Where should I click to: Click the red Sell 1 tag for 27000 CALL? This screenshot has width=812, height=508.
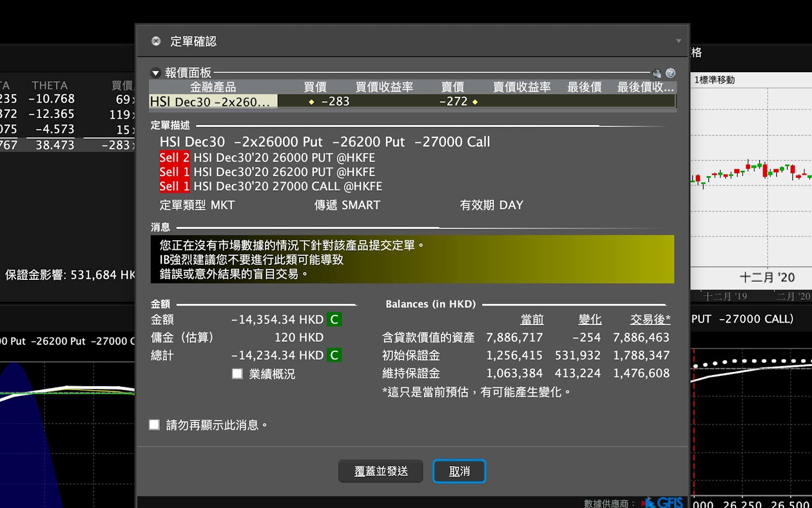coord(175,186)
